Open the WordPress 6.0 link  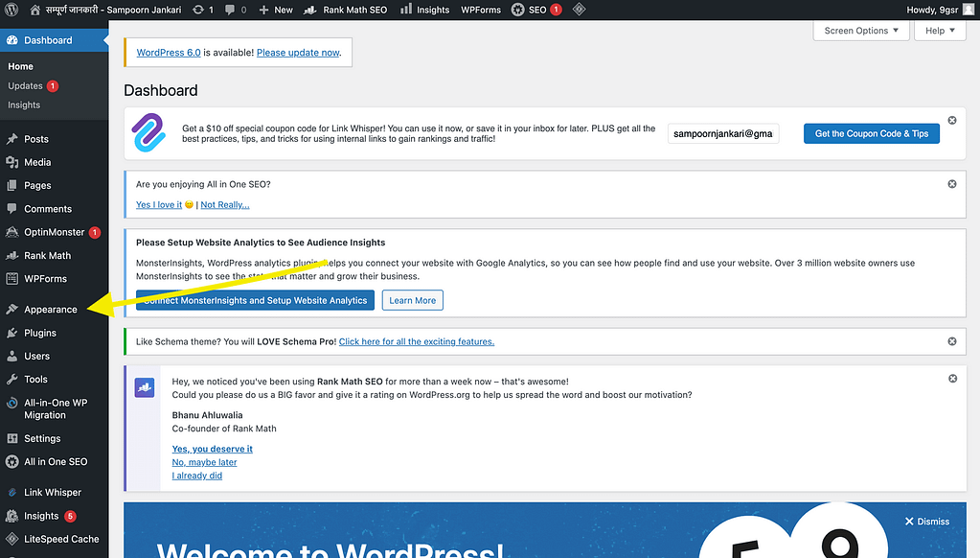[x=169, y=53]
